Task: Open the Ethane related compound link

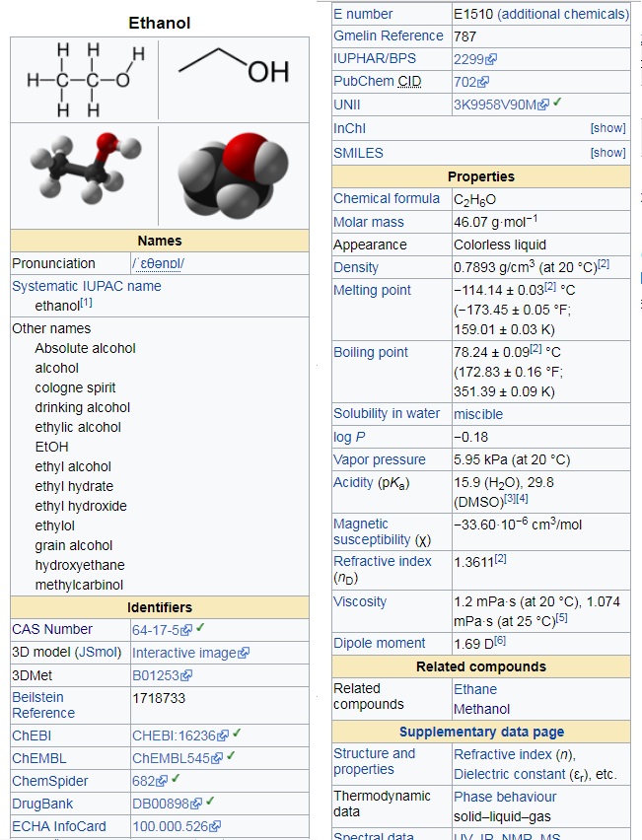Action: pos(474,689)
